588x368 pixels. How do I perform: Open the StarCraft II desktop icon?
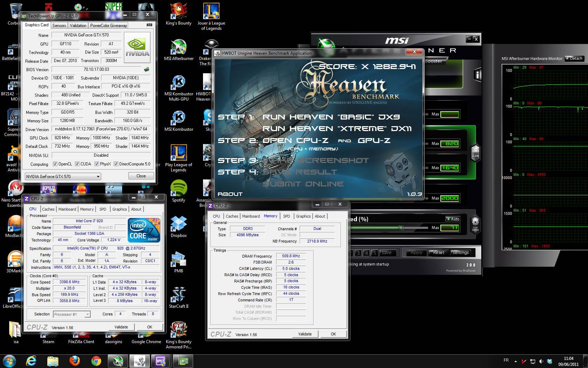click(178, 298)
